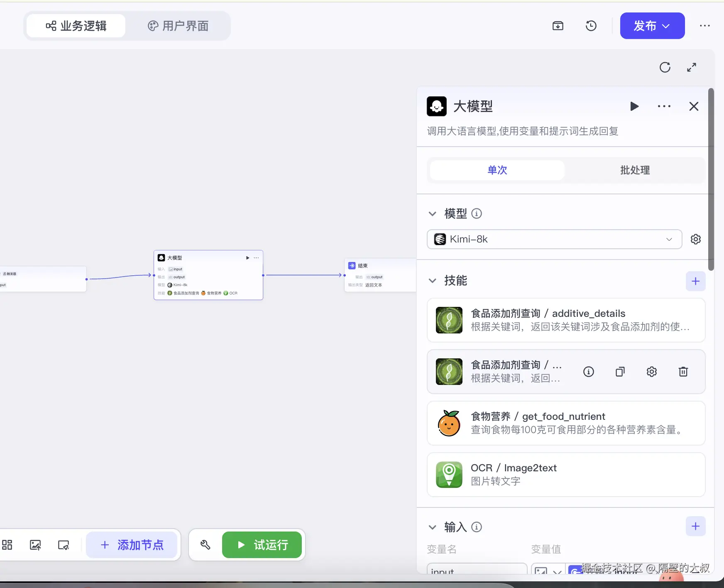
Task: Select the 单次 mode tab
Action: (497, 170)
